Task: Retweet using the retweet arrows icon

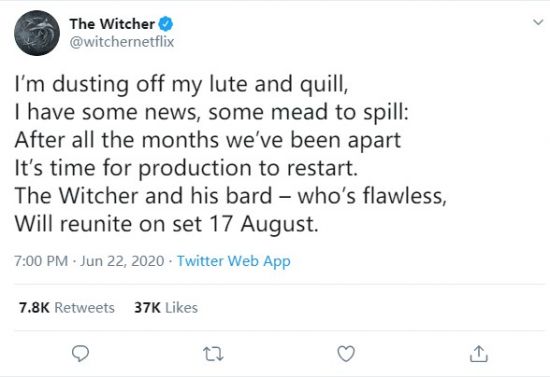Action: 214,354
